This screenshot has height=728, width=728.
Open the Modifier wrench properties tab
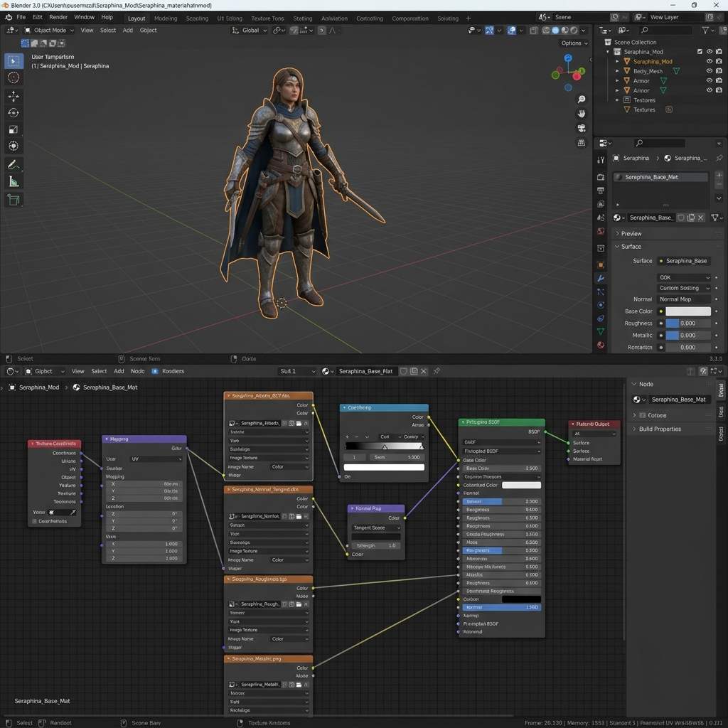coord(601,279)
